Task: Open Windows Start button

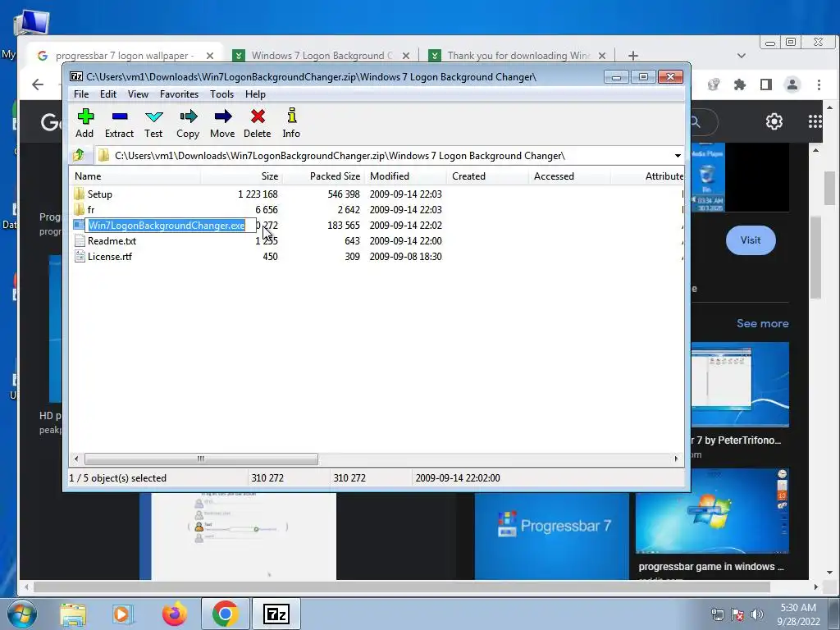Action: pyautogui.click(x=22, y=614)
